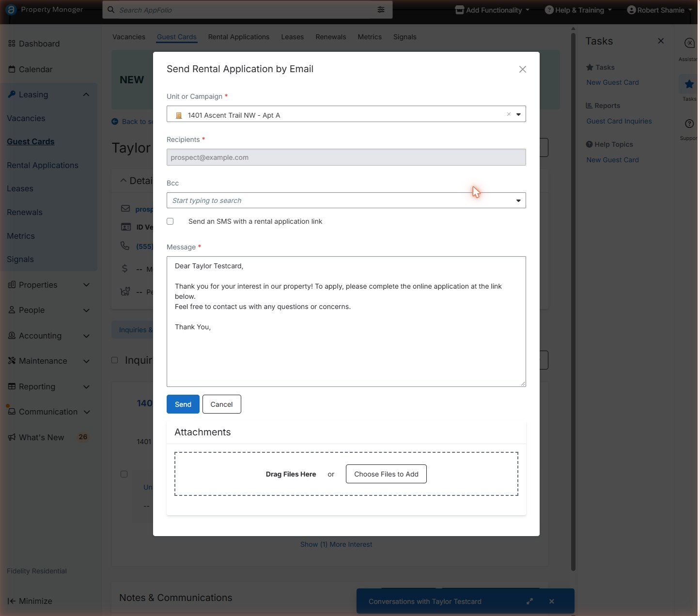Open the Help & Training menu
This screenshot has height=616, width=700.
tap(578, 10)
